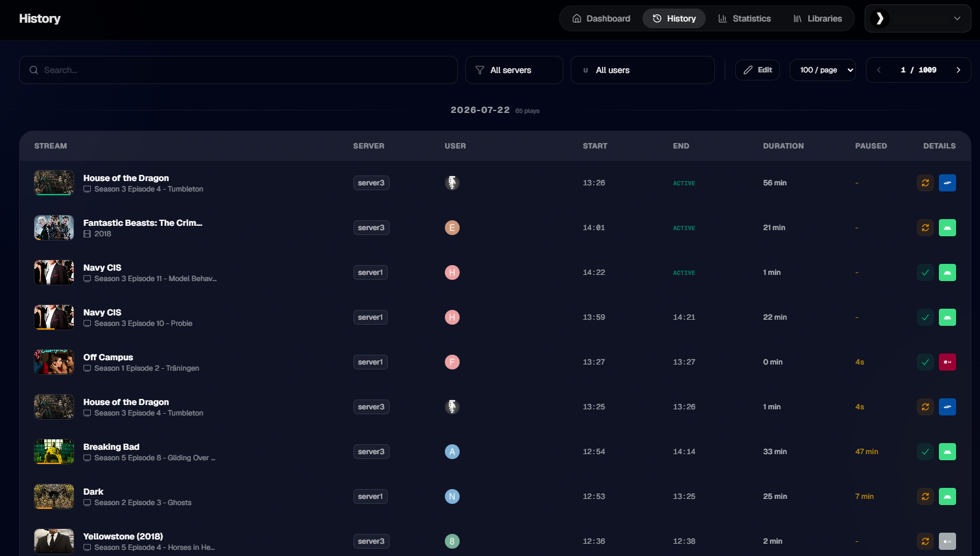980x556 pixels.
Task: Click the Android device icon in the Fantastic Beasts row
Action: point(947,228)
